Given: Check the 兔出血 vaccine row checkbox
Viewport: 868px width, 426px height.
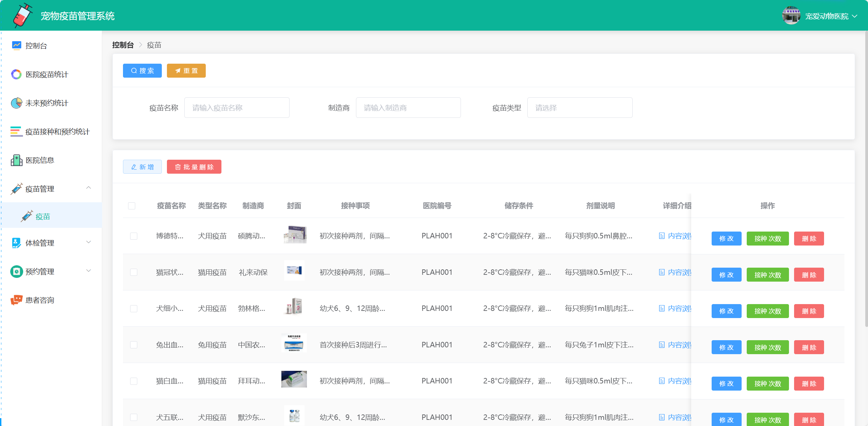Looking at the screenshot, I should [x=134, y=345].
